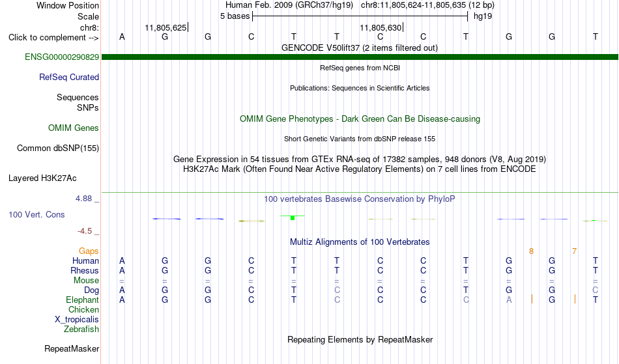This screenshot has width=619, height=364.
Task: Click the last base T in sequence row
Action: click(596, 36)
